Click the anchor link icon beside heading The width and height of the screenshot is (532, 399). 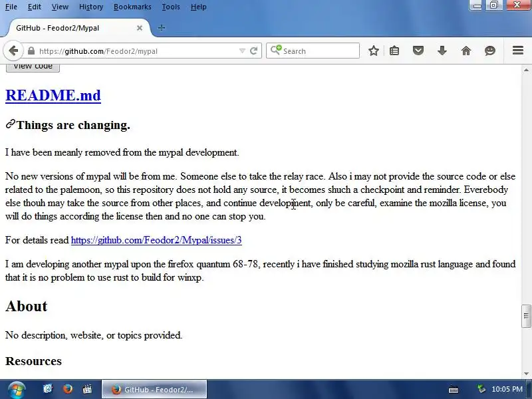pyautogui.click(x=11, y=124)
